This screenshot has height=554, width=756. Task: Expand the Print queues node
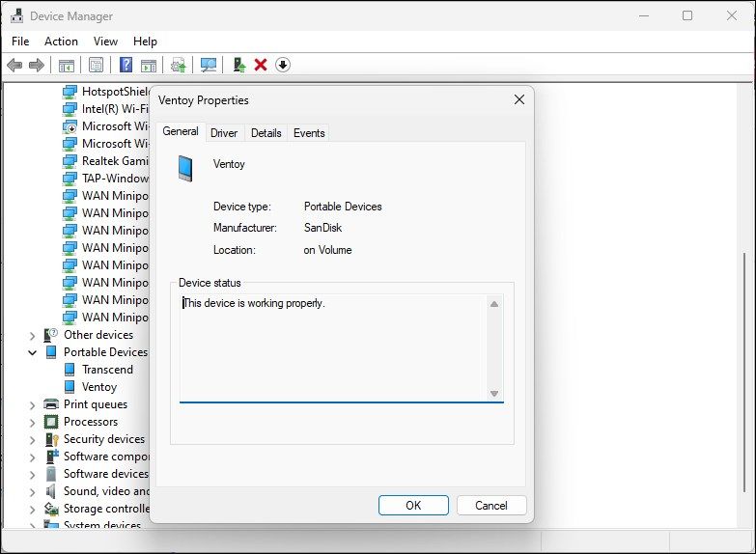32,405
